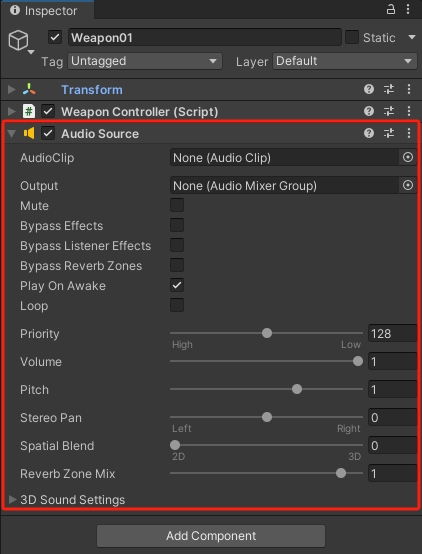Enable the Mute checkbox
The height and width of the screenshot is (554, 422).
[177, 205]
